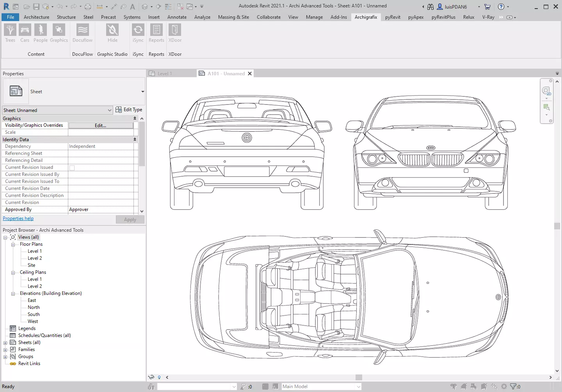Click the Edit Type button

129,110
